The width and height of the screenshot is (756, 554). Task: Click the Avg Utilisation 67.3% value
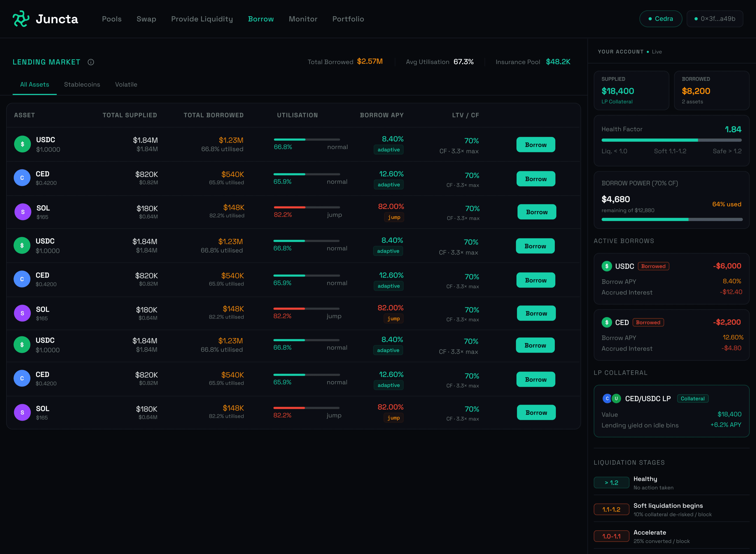pos(464,62)
